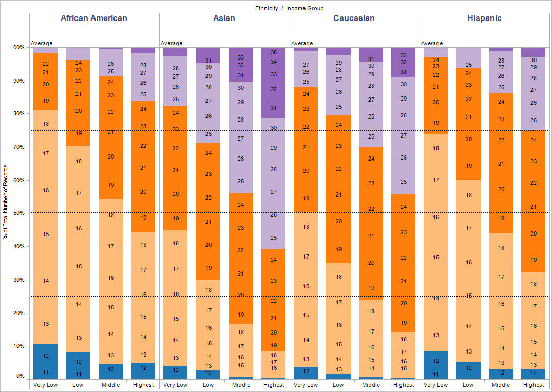This screenshot has height=392, width=552.
Task: Click the 100% y-axis tick label
Action: point(17,48)
